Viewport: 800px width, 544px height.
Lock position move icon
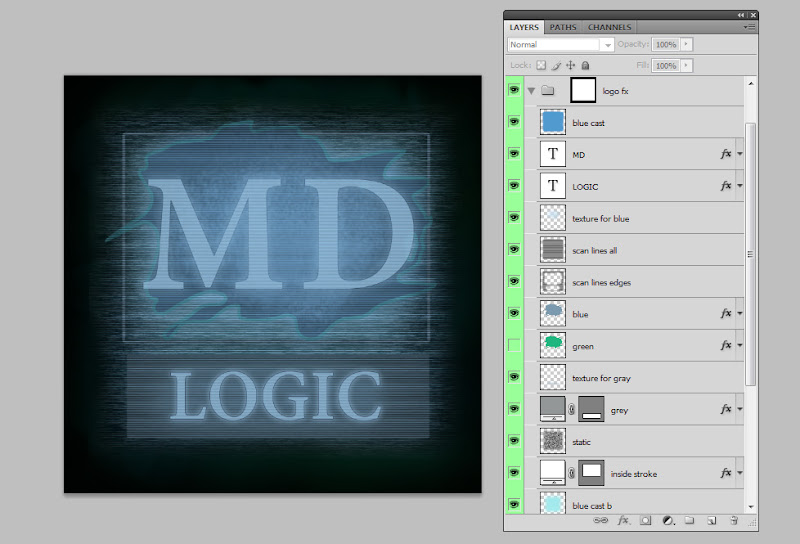pyautogui.click(x=570, y=65)
